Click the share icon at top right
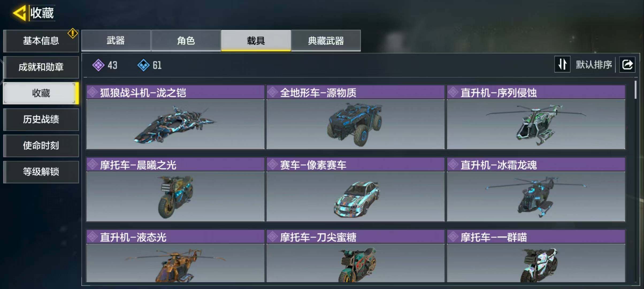The height and width of the screenshot is (289, 644). (x=627, y=65)
